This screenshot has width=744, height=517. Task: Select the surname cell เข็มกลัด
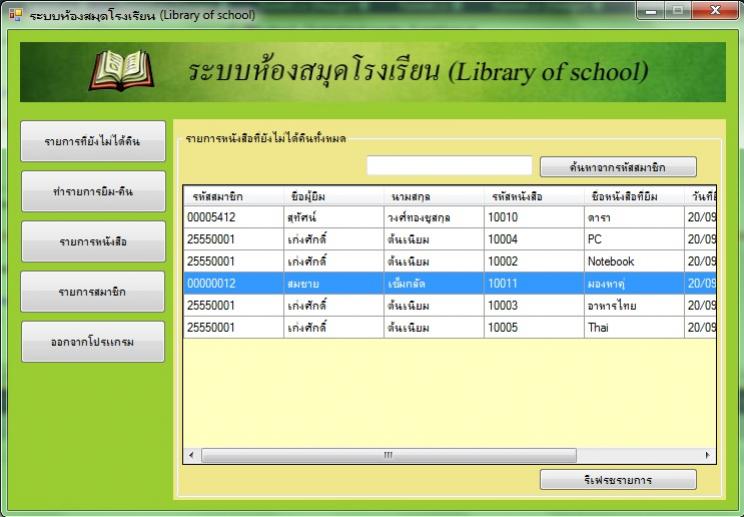(434, 284)
